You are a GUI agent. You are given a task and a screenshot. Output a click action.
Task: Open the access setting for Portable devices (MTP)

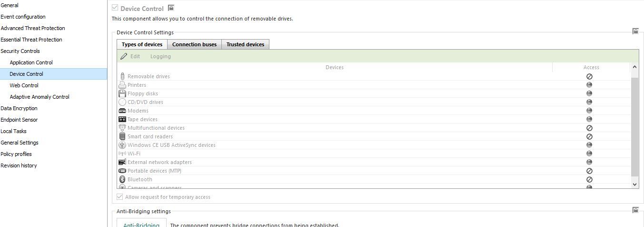point(589,171)
